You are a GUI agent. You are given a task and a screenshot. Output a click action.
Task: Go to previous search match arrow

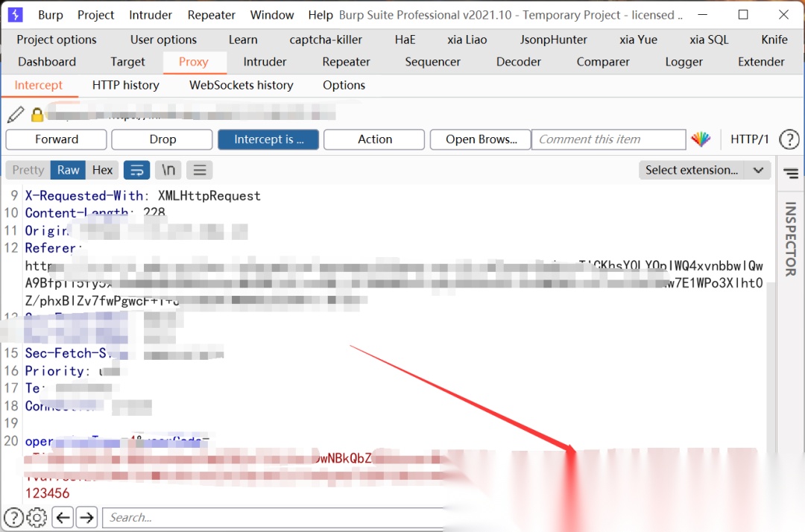click(63, 518)
